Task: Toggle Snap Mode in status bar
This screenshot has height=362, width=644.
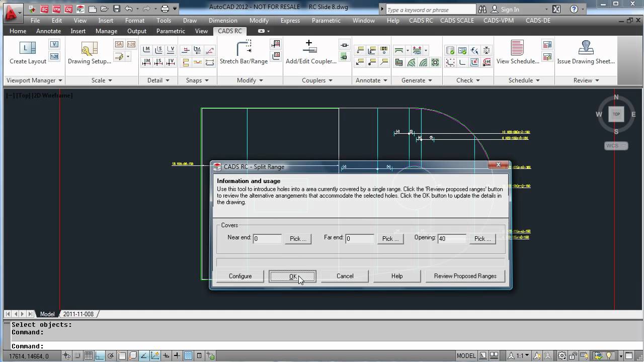Action: pyautogui.click(x=77, y=356)
